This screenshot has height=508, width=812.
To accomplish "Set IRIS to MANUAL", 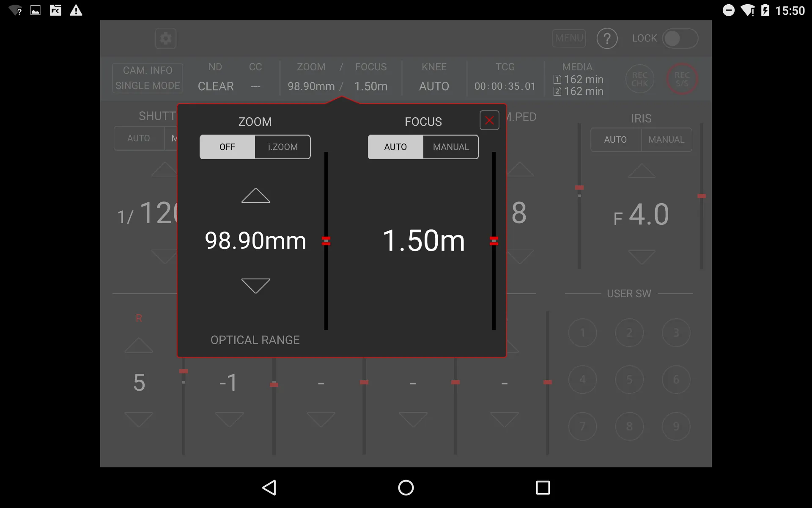I will pyautogui.click(x=666, y=140).
